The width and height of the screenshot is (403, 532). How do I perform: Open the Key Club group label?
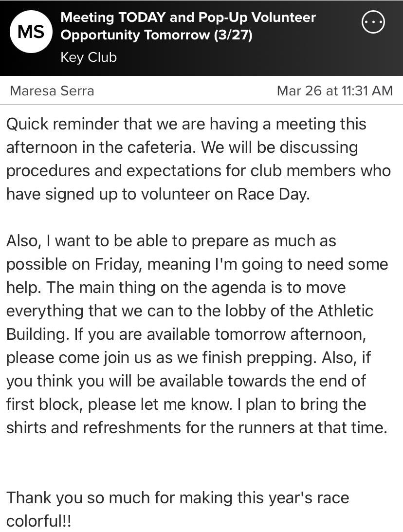pos(89,57)
